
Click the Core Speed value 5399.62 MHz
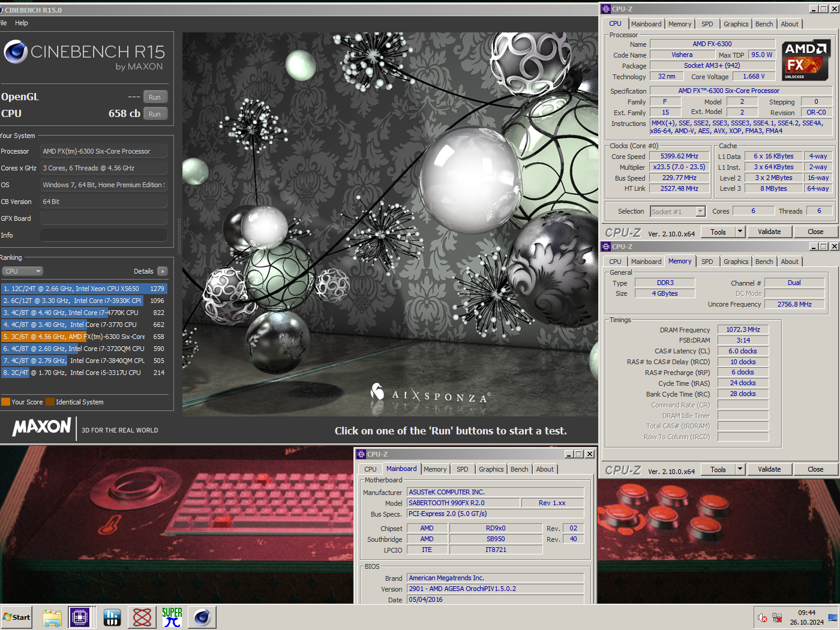tap(679, 156)
